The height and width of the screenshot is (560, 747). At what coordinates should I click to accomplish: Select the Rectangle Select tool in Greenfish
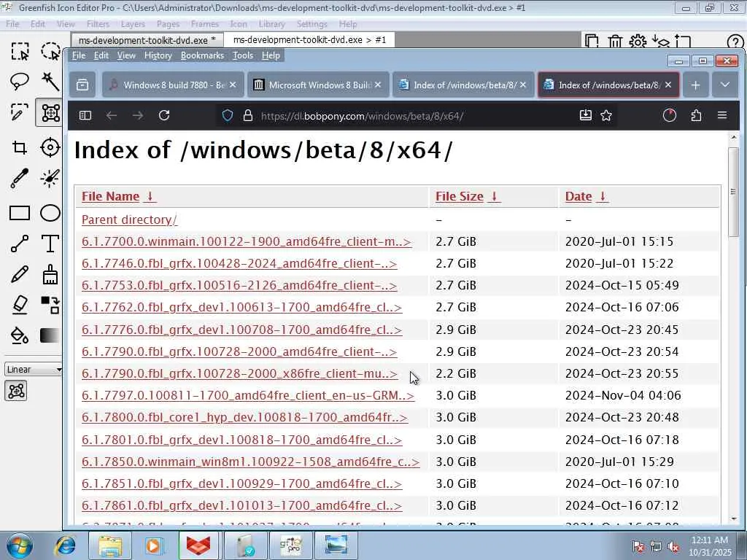[20, 51]
